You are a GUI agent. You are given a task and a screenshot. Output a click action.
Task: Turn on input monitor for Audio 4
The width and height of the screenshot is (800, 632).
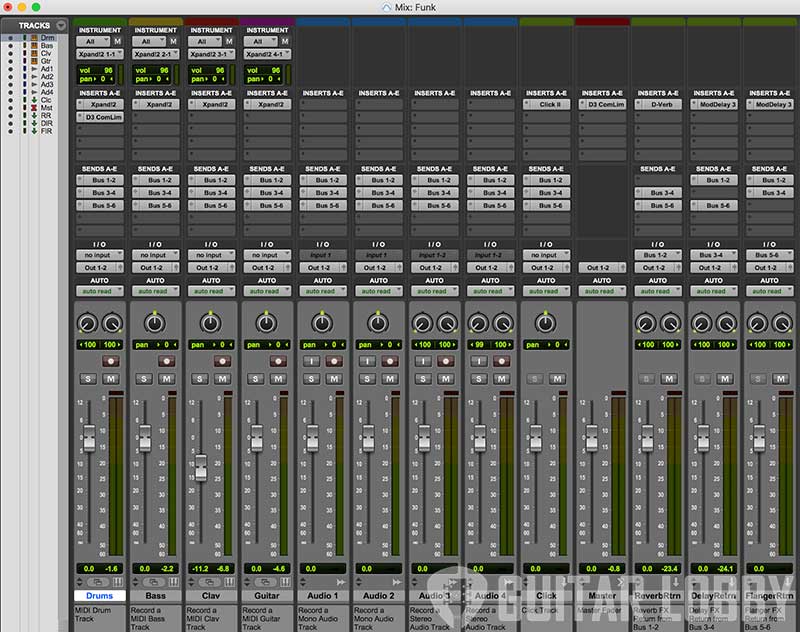tap(479, 361)
